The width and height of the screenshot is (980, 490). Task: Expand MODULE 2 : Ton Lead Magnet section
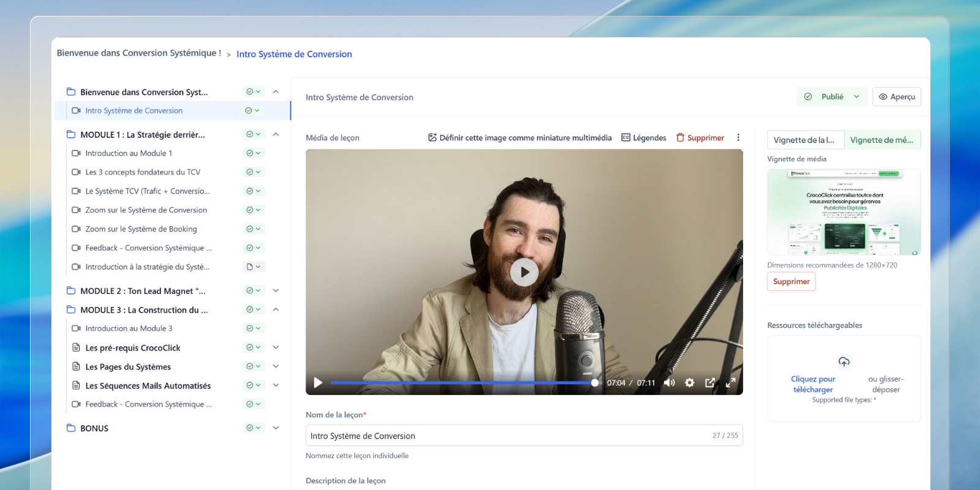pos(276,290)
